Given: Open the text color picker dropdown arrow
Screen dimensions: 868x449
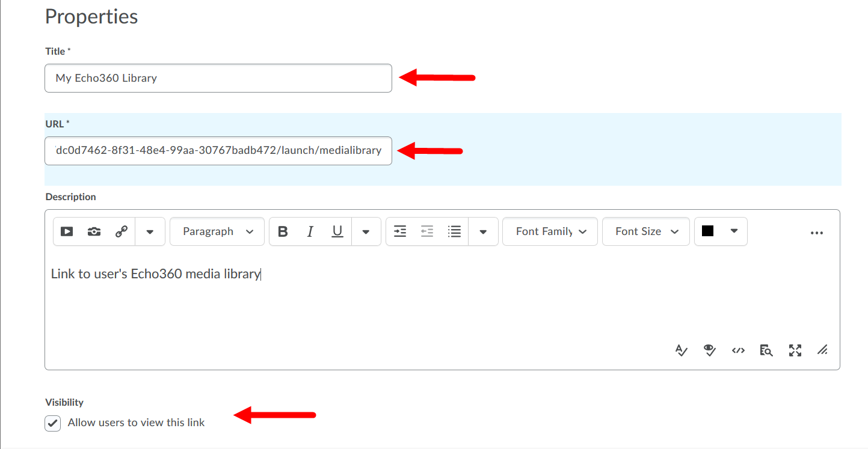Looking at the screenshot, I should click(x=734, y=231).
